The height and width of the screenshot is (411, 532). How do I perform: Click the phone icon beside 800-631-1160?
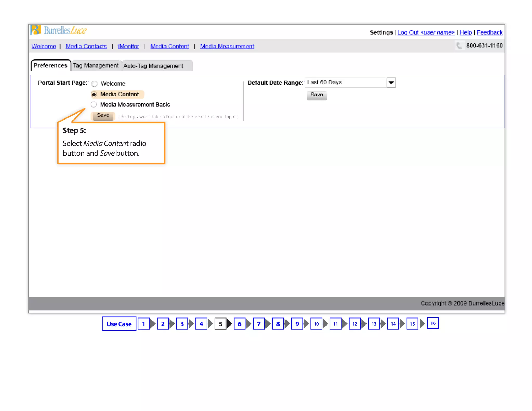[x=459, y=46]
